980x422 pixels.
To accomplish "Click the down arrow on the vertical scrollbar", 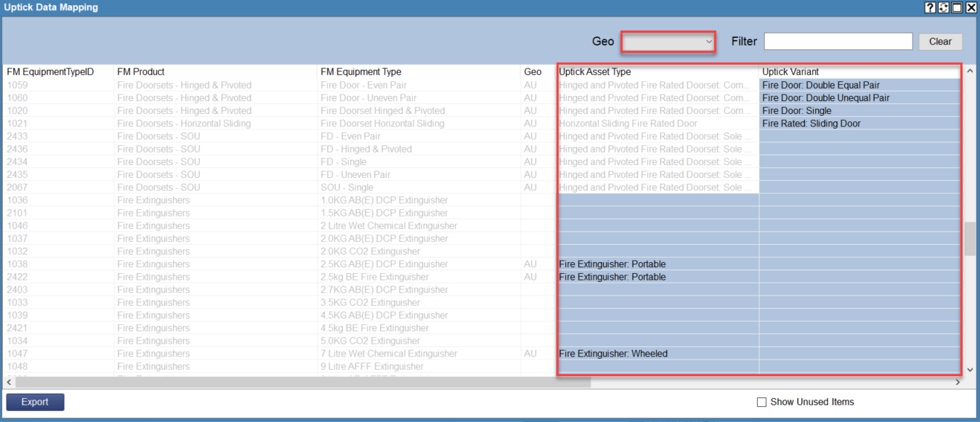I will (970, 369).
